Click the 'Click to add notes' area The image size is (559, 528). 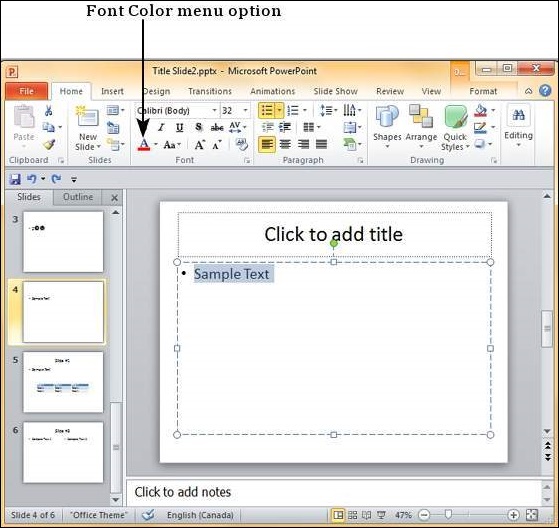(x=334, y=492)
